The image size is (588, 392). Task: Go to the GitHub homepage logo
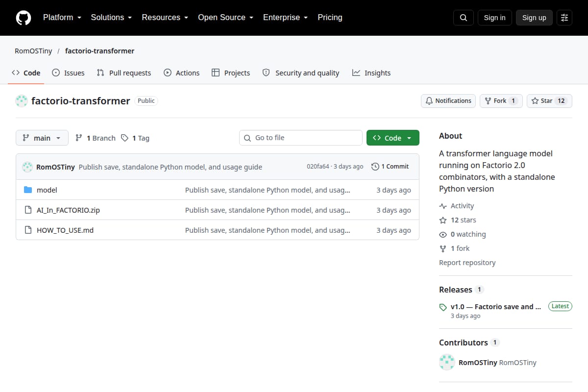[x=24, y=18]
